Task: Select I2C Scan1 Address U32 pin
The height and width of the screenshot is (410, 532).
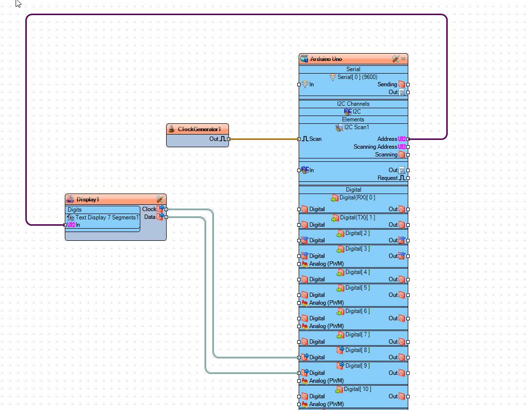Action: point(408,139)
